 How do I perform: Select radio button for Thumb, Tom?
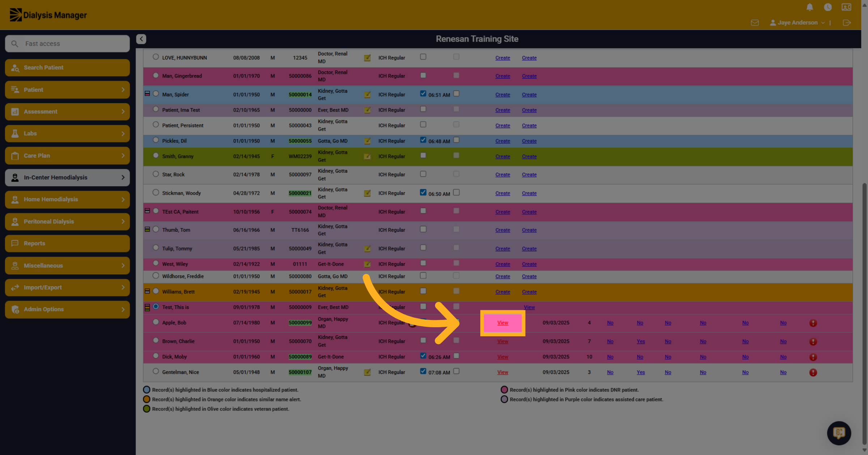tap(156, 229)
